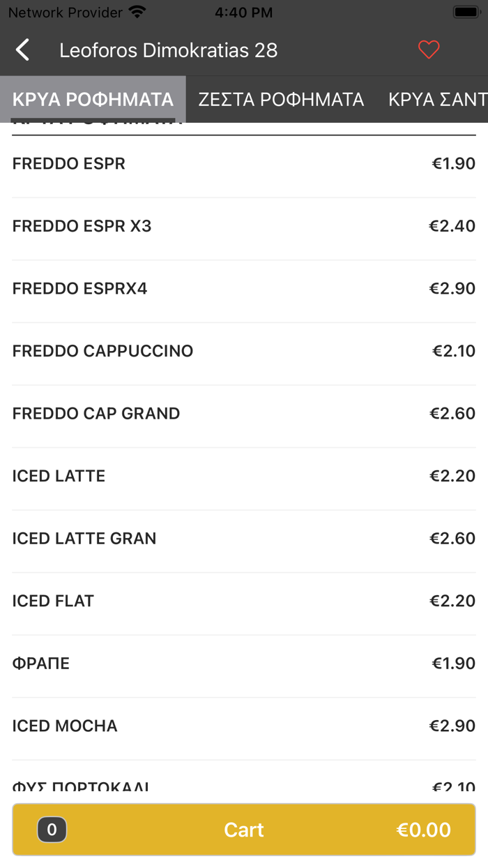Favorite Leoforos Dimokratias 28 using the heart
Image resolution: width=488 pixels, height=868 pixels.
pyautogui.click(x=428, y=50)
